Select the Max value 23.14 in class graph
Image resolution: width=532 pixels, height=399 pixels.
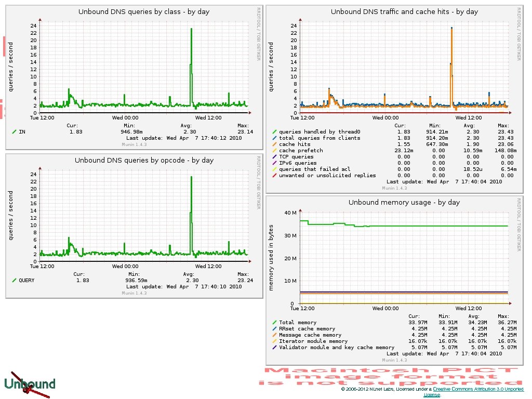(245, 131)
